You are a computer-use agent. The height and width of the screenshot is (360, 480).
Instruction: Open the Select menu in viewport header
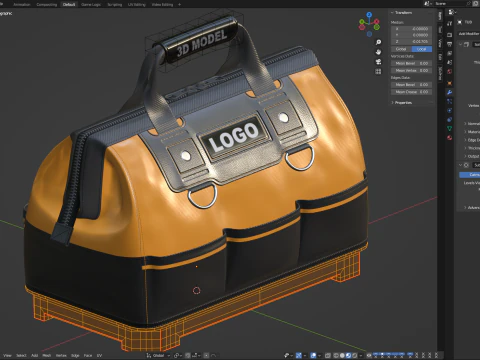[x=21, y=356]
